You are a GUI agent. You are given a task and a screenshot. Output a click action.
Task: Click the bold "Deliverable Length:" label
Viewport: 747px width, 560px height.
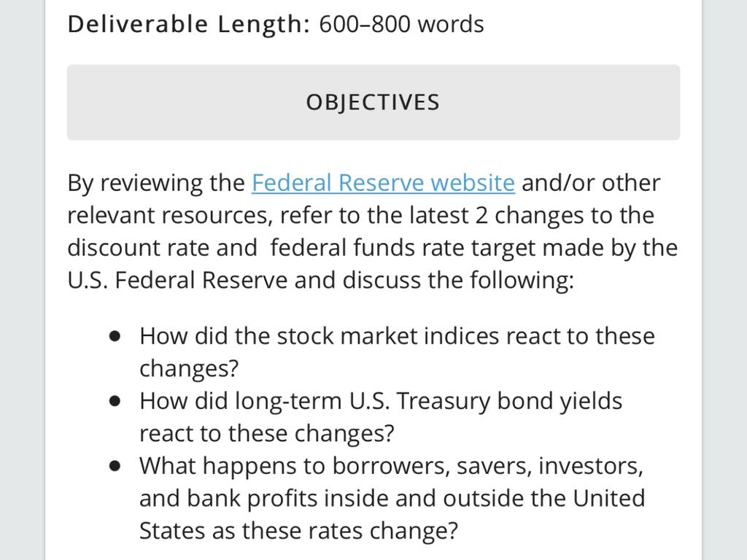[189, 24]
